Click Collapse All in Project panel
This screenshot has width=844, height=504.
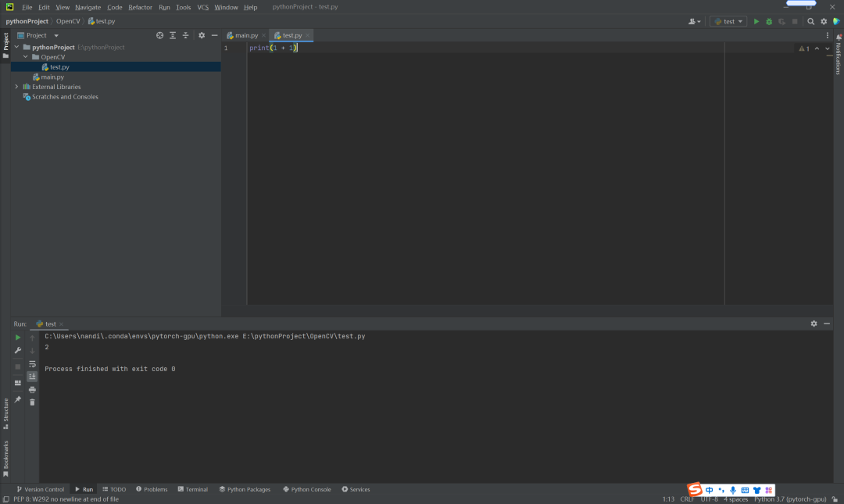pyautogui.click(x=186, y=35)
